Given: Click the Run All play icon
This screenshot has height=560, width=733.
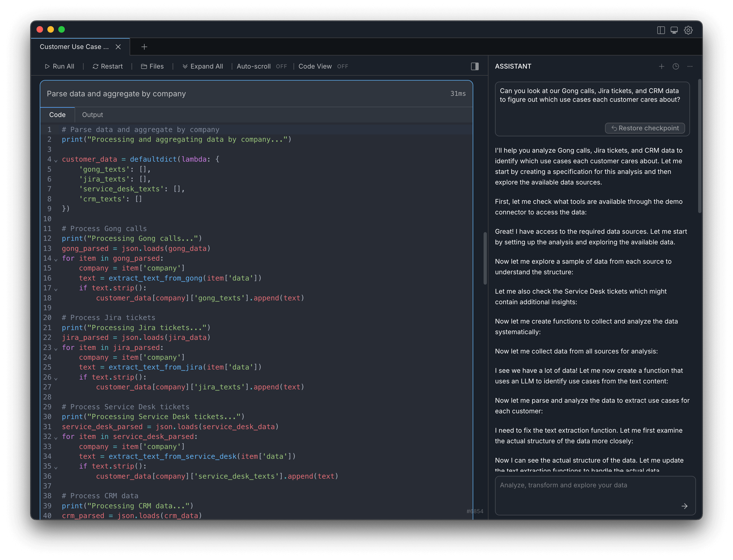Looking at the screenshot, I should [x=47, y=66].
